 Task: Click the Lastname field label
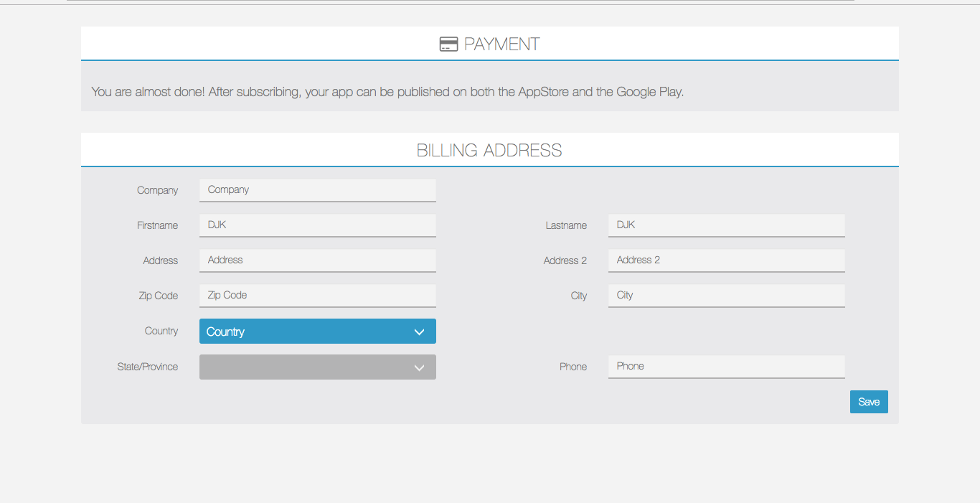pyautogui.click(x=566, y=225)
